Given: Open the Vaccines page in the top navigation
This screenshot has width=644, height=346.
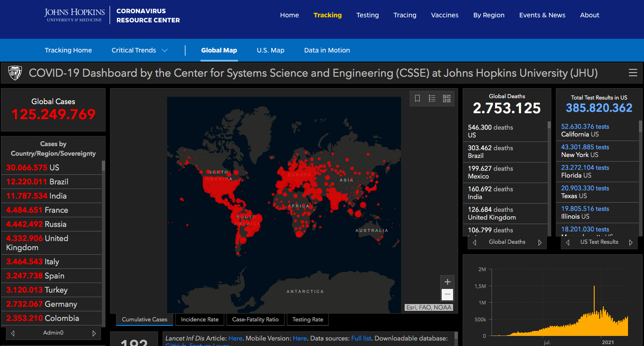Looking at the screenshot, I should [444, 15].
